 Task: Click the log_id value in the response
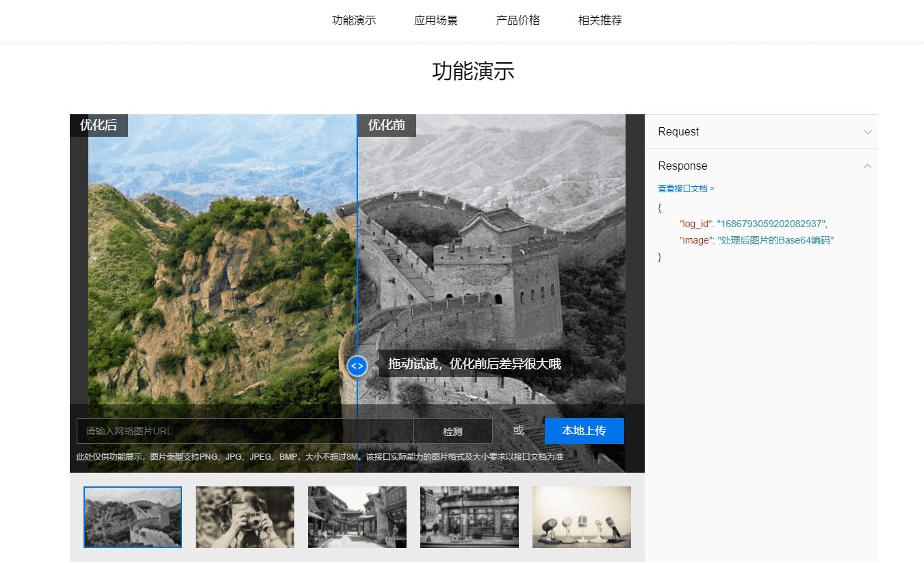pos(772,224)
